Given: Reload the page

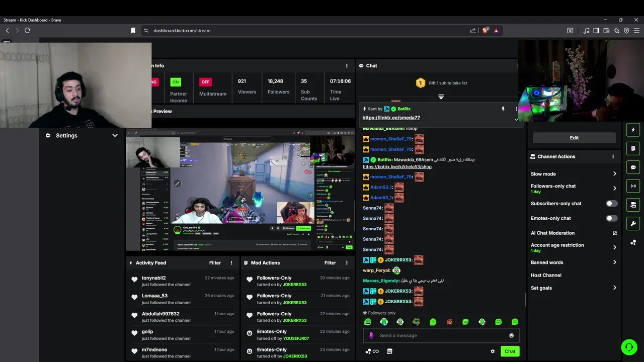Looking at the screenshot, I should tap(27, 31).
